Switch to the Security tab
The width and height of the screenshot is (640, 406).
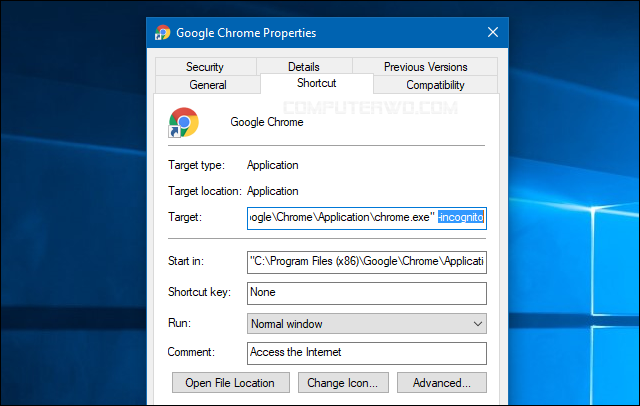[x=205, y=67]
